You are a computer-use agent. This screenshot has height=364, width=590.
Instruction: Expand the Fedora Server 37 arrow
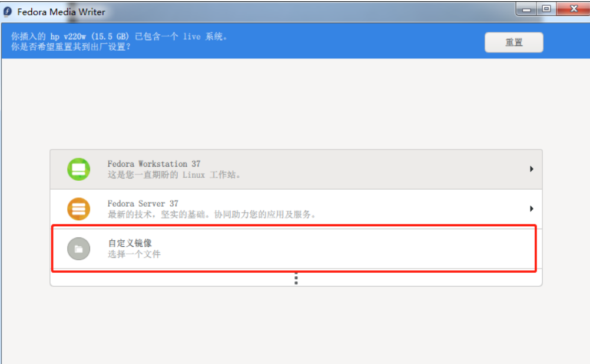coord(531,209)
